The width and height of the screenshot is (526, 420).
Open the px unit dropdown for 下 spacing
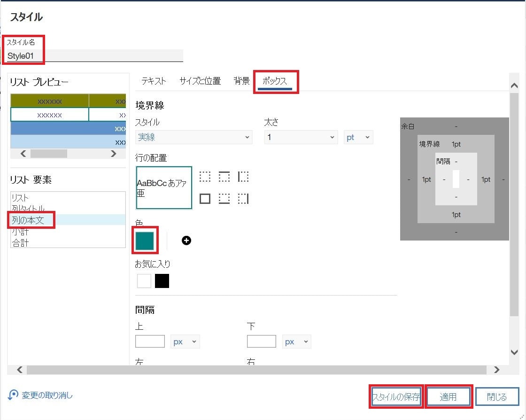[296, 342]
